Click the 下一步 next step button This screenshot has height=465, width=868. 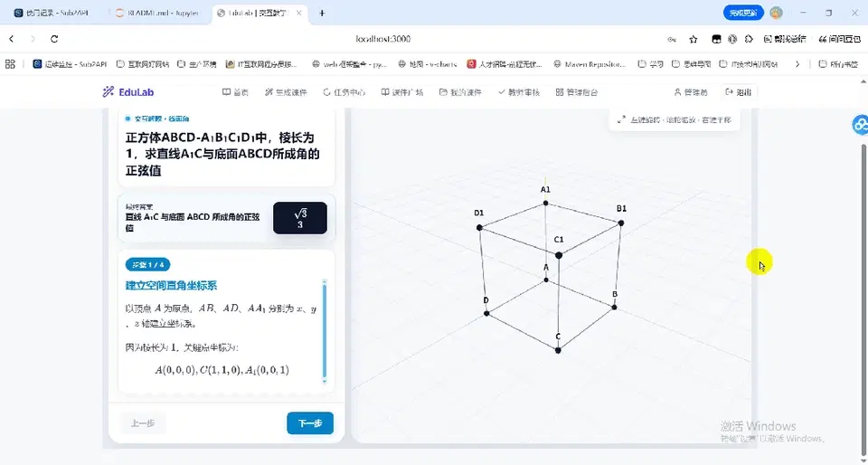point(310,422)
